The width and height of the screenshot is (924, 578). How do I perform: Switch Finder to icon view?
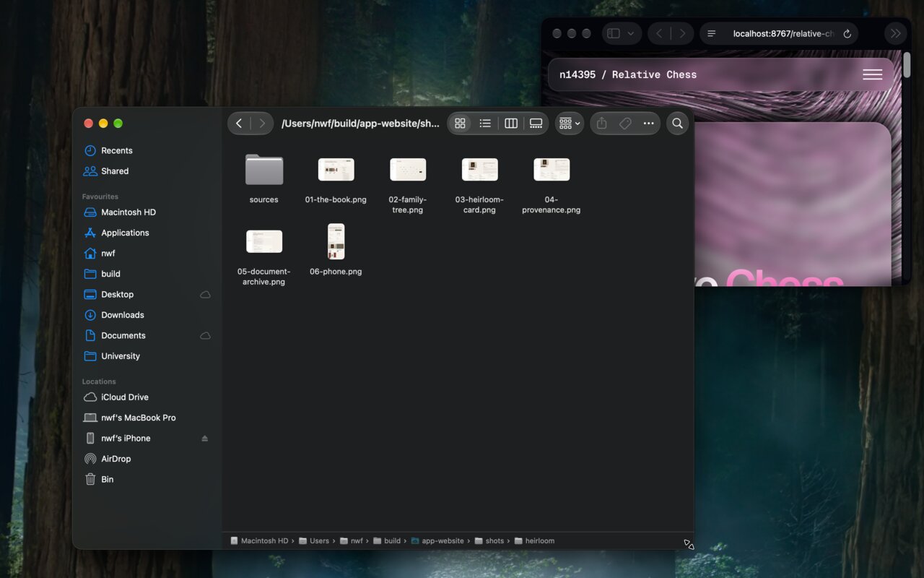(x=460, y=124)
